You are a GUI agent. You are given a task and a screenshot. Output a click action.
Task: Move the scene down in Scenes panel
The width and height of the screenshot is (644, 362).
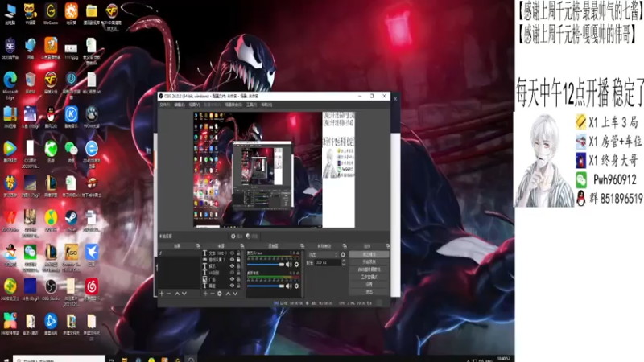(x=184, y=294)
